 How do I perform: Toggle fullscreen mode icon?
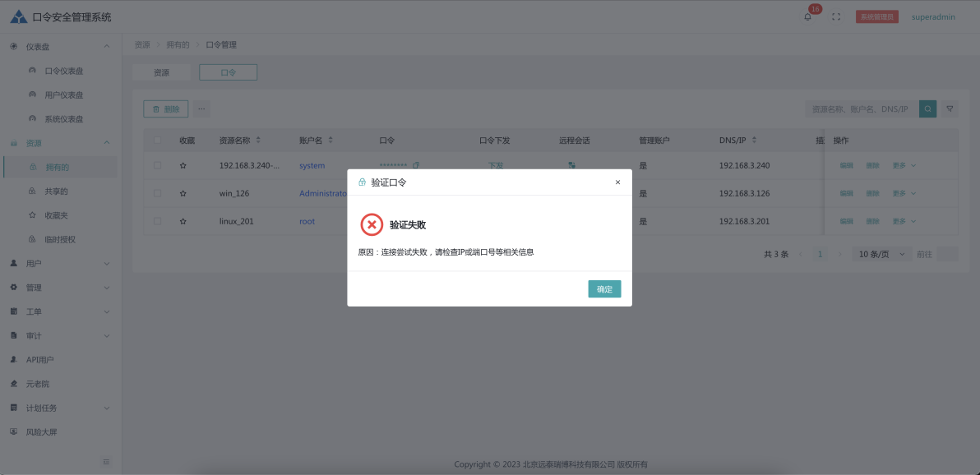[836, 16]
